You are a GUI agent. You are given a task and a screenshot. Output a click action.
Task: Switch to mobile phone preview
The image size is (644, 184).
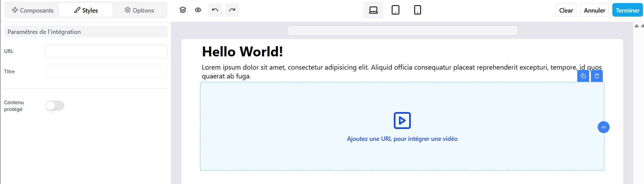click(418, 10)
